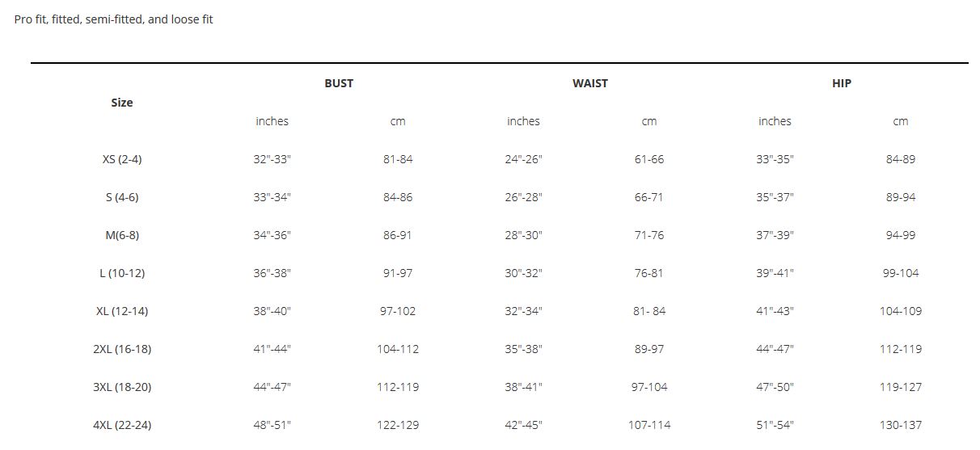This screenshot has height=450, width=980.
Task: Select the 107-114 waist cm value
Action: coord(649,425)
